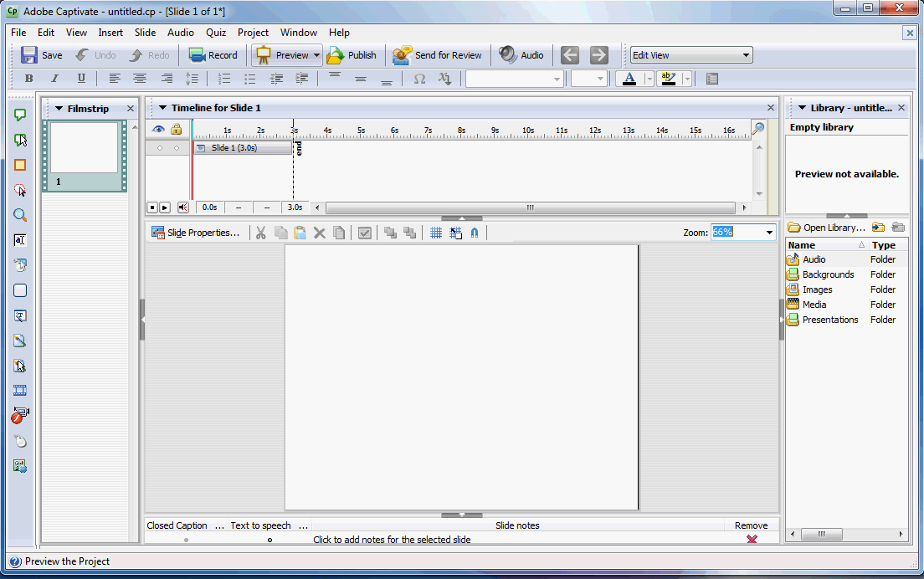Click Send for Review
Viewport: 924px width, 579px height.
coord(437,55)
